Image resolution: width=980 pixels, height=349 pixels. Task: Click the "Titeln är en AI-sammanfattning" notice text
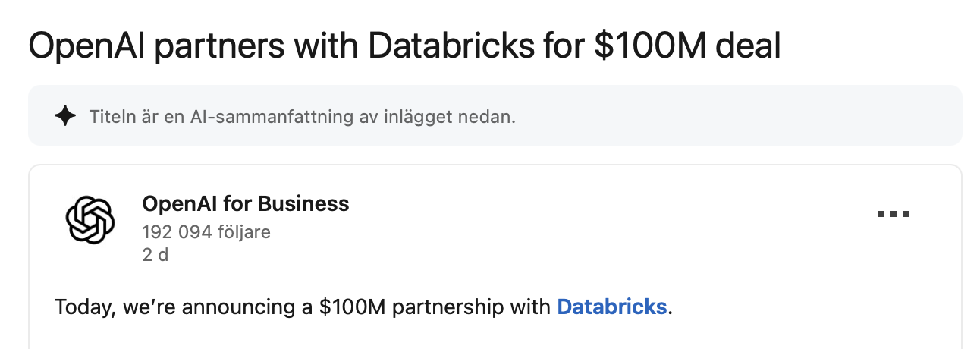(x=302, y=117)
